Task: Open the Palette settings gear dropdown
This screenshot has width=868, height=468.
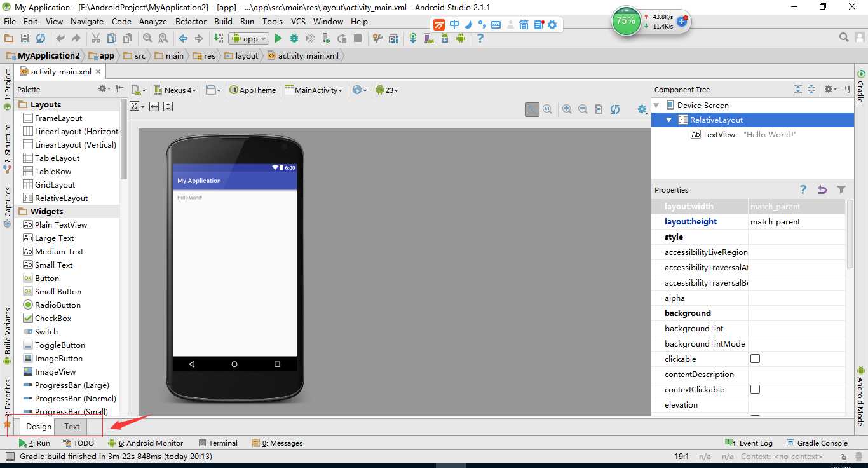Action: (104, 89)
